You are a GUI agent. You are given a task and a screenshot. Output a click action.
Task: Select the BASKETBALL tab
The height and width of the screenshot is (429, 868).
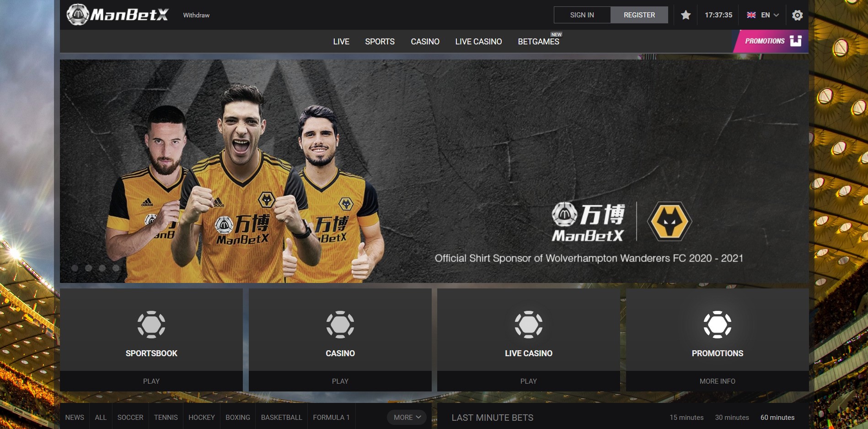click(282, 418)
